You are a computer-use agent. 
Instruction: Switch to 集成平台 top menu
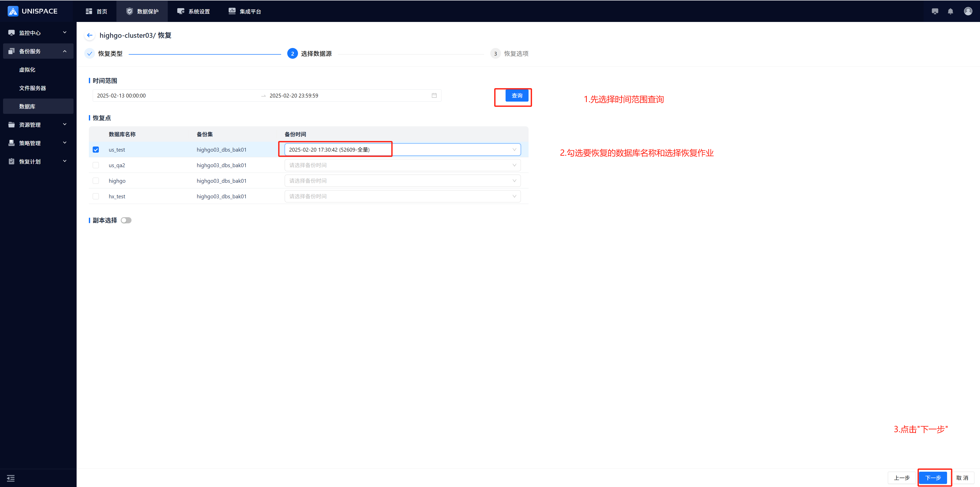point(245,11)
